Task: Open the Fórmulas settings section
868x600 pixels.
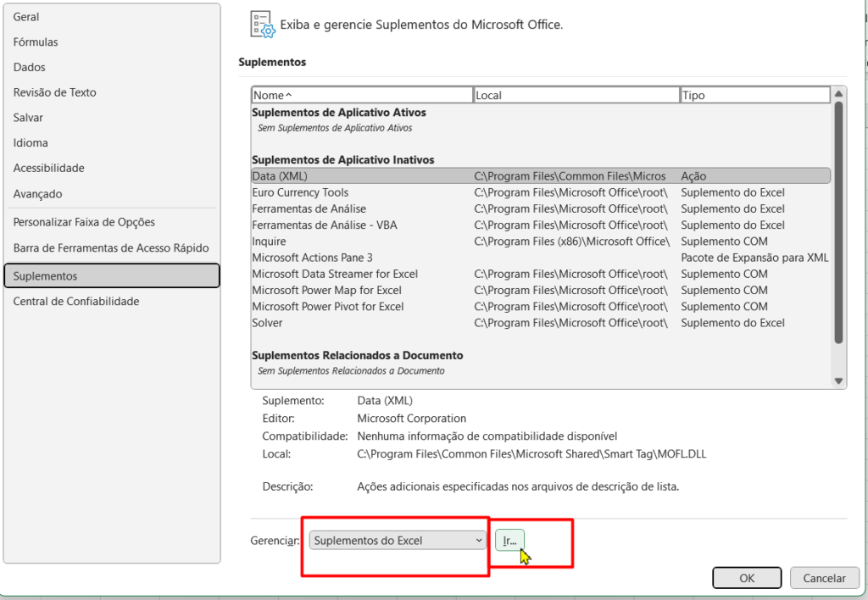Action: point(36,42)
